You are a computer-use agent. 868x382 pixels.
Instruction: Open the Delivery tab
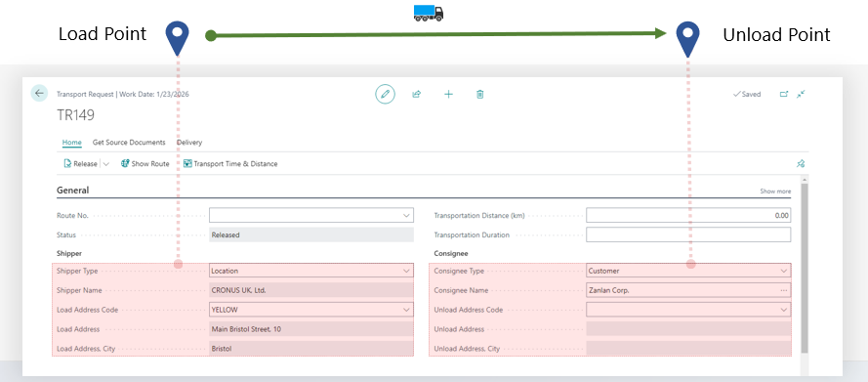click(189, 143)
